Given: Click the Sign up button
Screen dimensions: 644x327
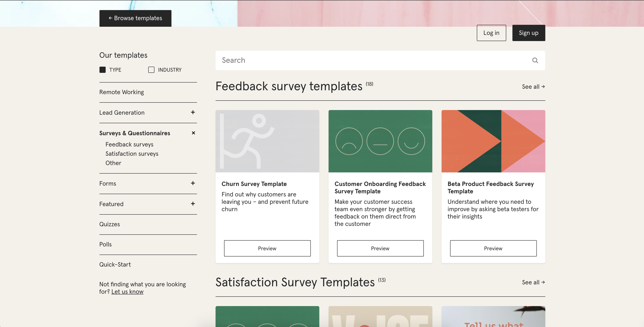Looking at the screenshot, I should point(528,33).
